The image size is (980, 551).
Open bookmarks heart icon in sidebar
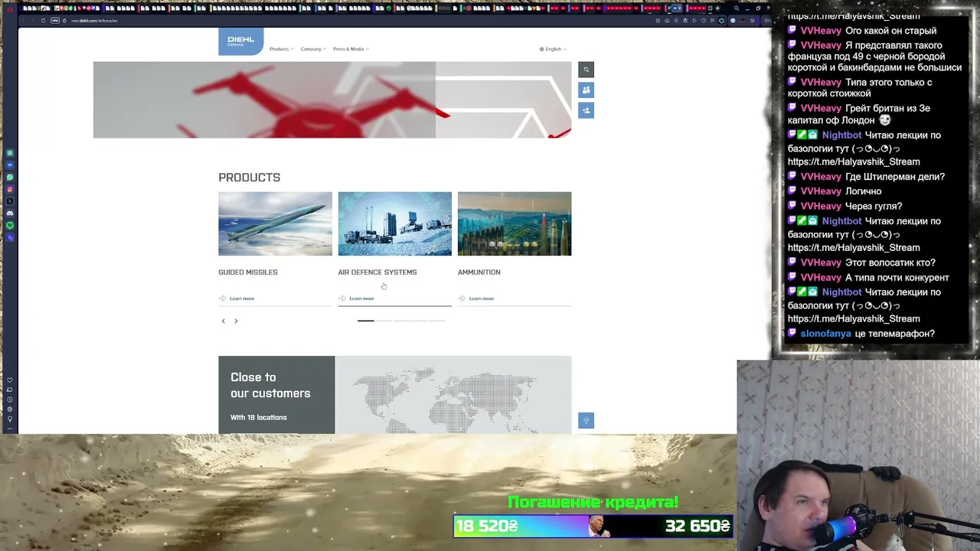(10, 380)
